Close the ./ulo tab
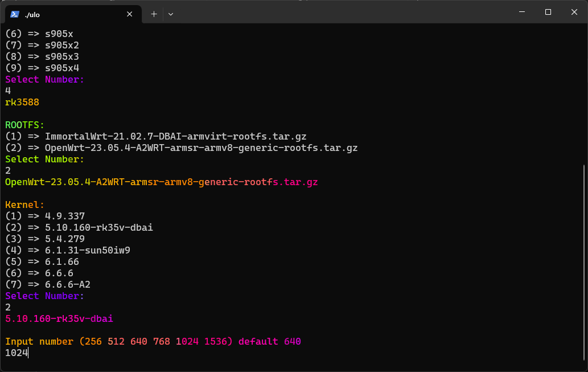This screenshot has width=588, height=372. click(x=129, y=14)
